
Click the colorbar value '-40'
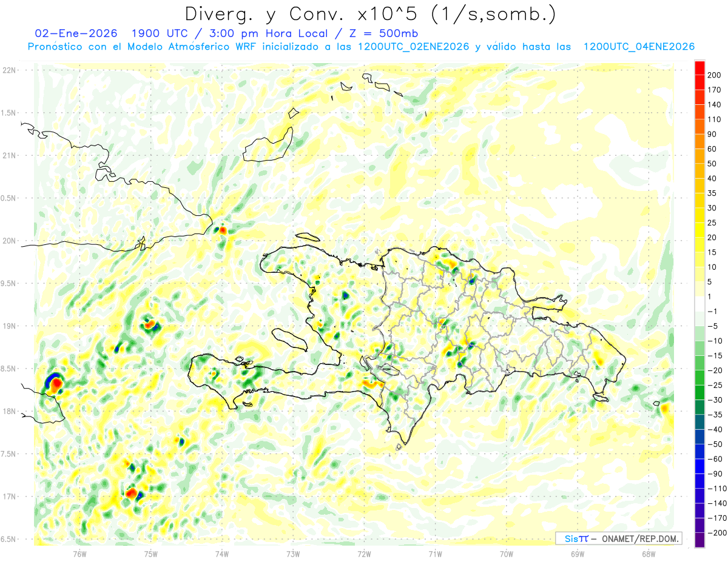715,430
